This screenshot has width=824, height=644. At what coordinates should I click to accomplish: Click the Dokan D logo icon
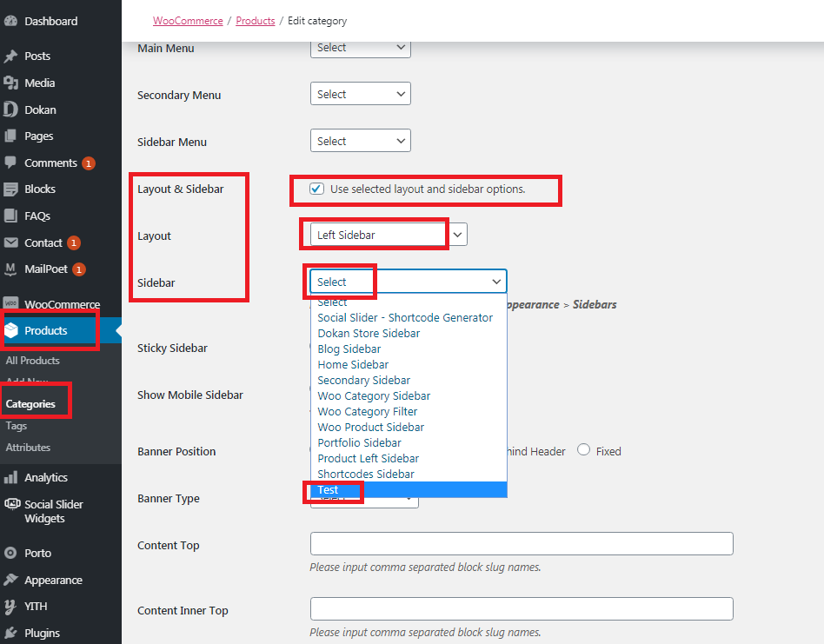tap(10, 110)
